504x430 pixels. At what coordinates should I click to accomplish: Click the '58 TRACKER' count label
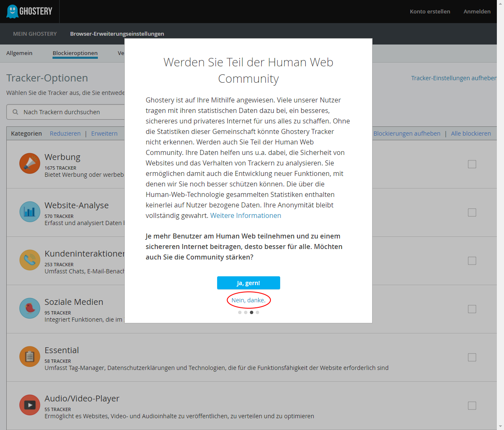click(x=58, y=361)
